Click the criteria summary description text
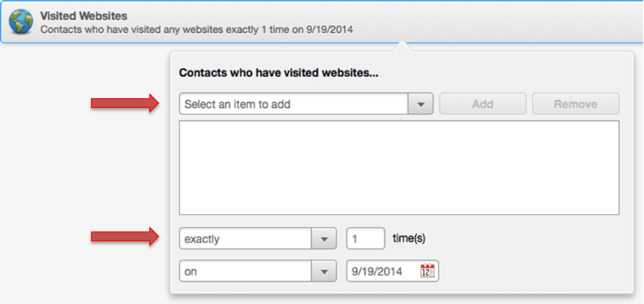The image size is (644, 304). tap(196, 29)
